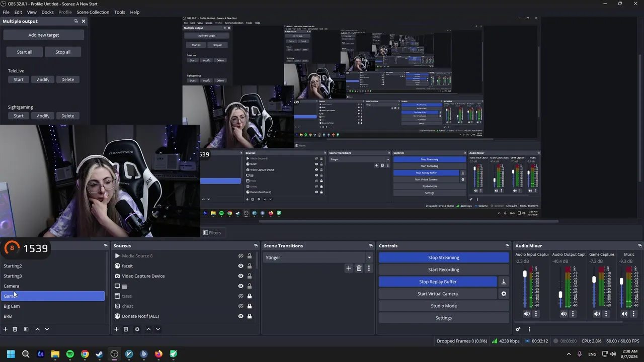Open the Docks menu

[47, 12]
